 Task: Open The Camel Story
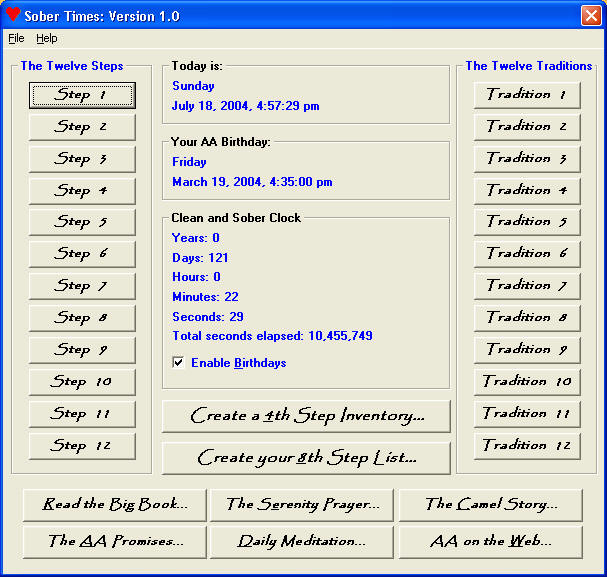(490, 504)
